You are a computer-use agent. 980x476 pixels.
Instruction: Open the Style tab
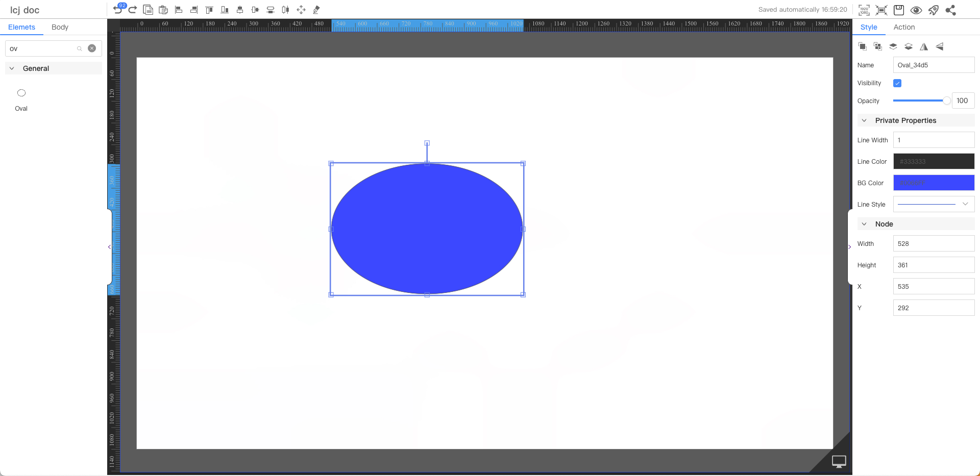coord(869,27)
